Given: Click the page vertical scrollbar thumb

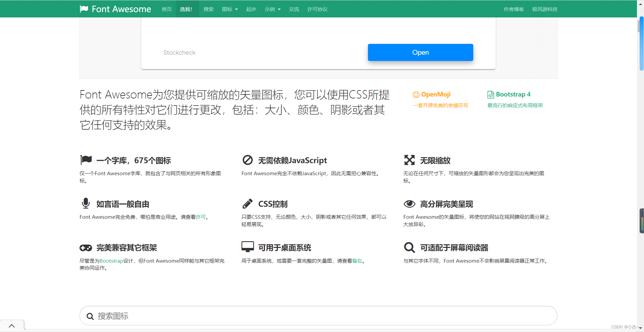Looking at the screenshot, I should [x=641, y=44].
